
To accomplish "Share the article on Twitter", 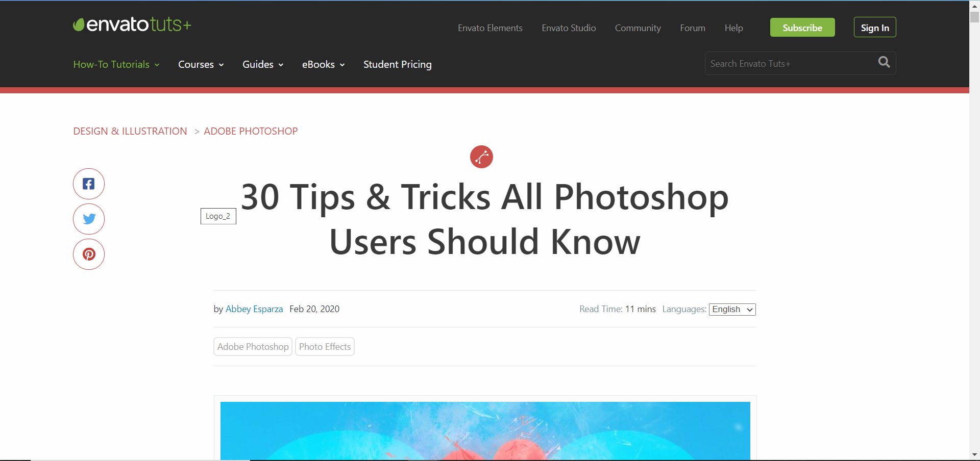I will 89,219.
